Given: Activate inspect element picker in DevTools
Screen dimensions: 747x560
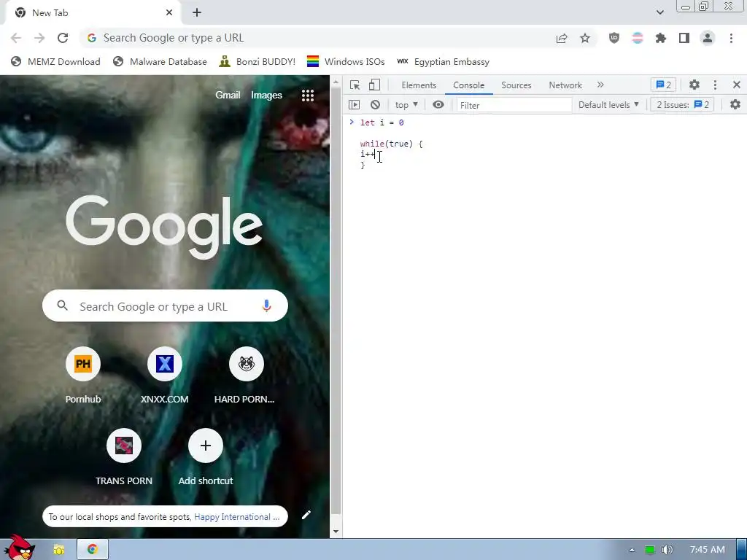Looking at the screenshot, I should pyautogui.click(x=355, y=85).
